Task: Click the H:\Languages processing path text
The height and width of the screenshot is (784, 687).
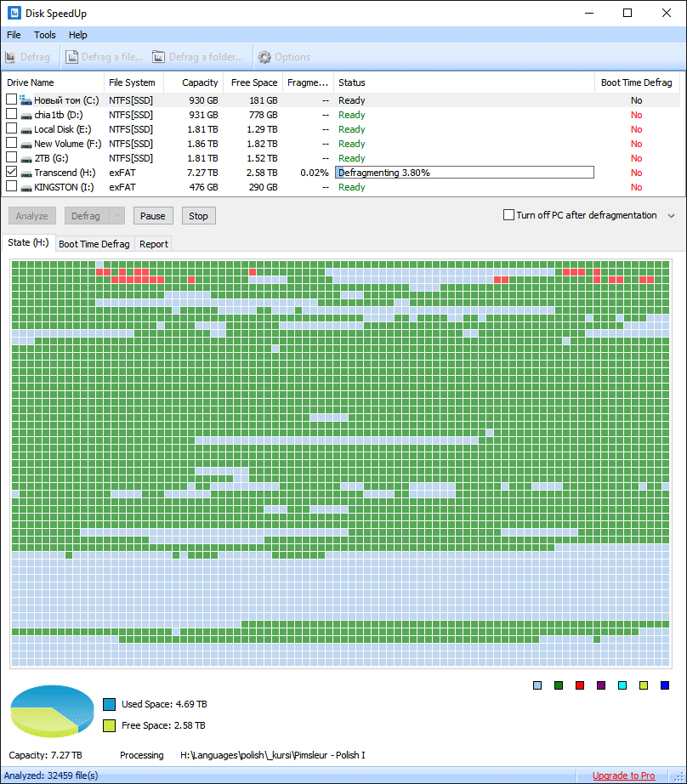Action: pyautogui.click(x=272, y=755)
